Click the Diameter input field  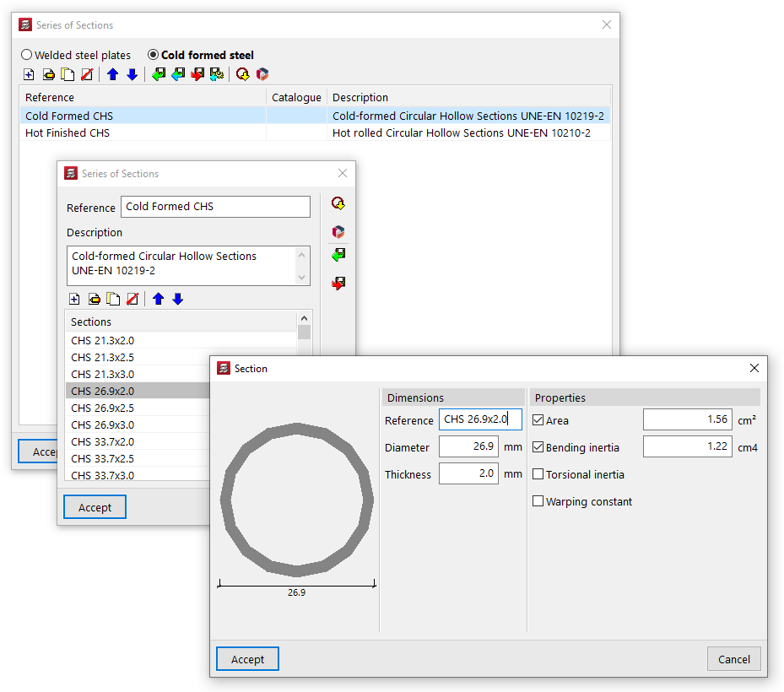coord(468,446)
